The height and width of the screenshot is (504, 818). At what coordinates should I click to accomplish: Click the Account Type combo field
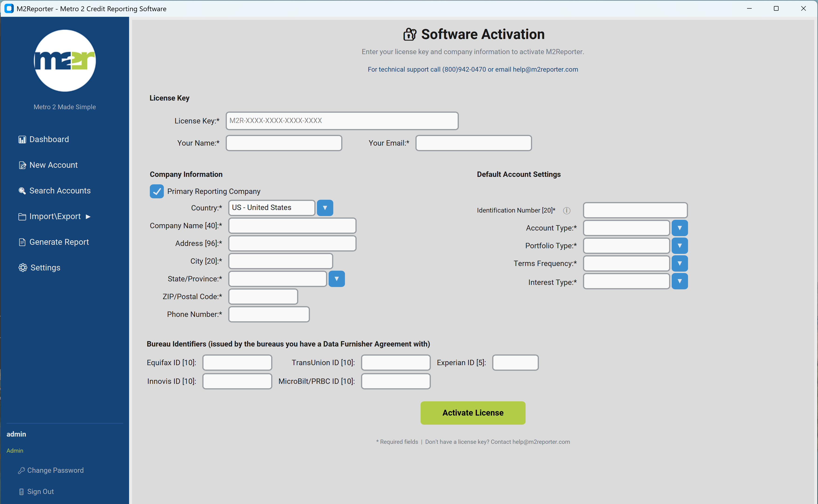click(x=627, y=228)
